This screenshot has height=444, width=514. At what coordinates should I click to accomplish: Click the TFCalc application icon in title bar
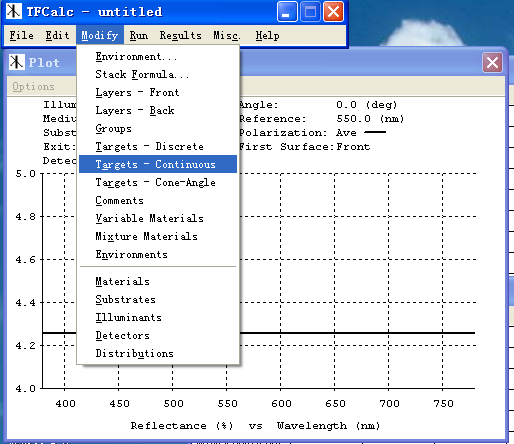point(14,11)
